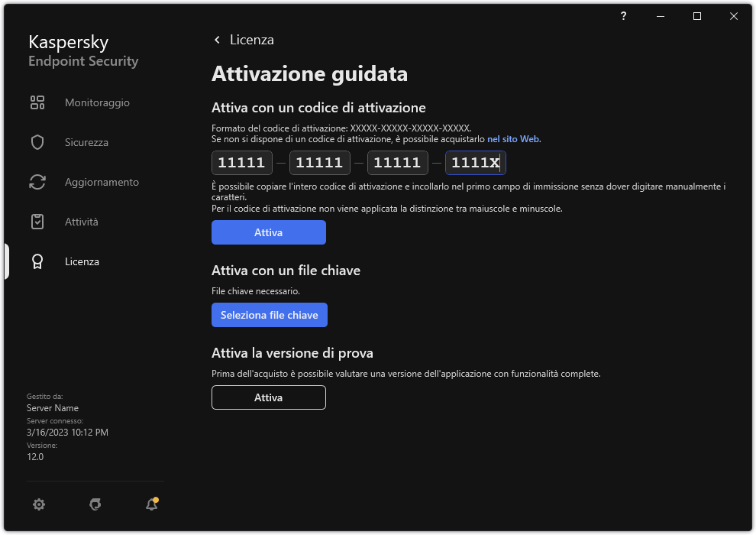
Task: Open Aggiornamento via the refresh arrows icon
Action: pyautogui.click(x=37, y=182)
